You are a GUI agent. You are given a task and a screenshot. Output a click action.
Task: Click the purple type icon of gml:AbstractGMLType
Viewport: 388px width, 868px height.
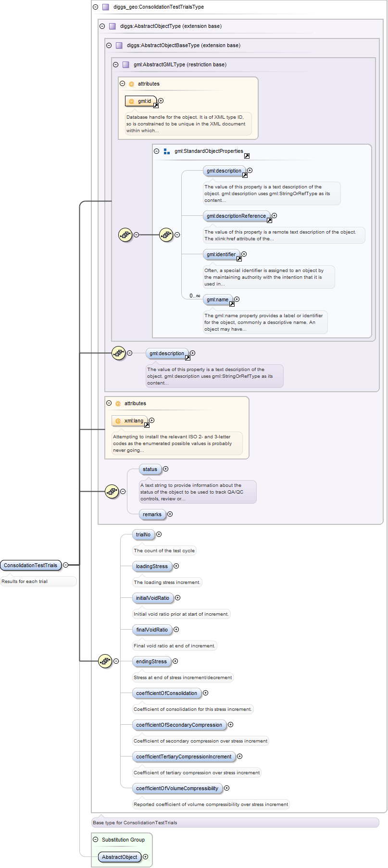click(125, 64)
